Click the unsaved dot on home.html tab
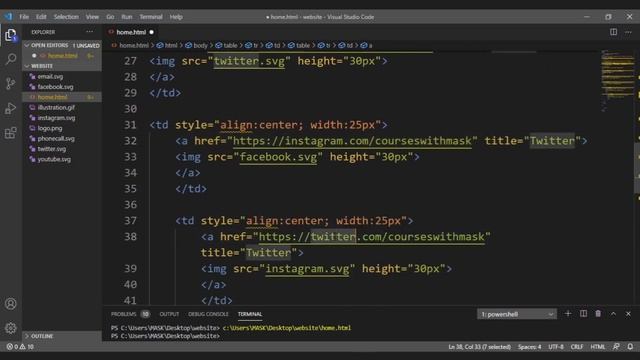 pos(151,32)
